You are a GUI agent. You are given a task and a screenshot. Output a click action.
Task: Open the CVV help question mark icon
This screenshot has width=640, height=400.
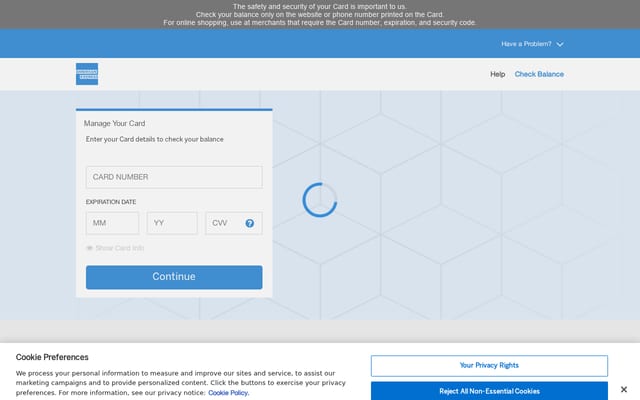coord(250,223)
